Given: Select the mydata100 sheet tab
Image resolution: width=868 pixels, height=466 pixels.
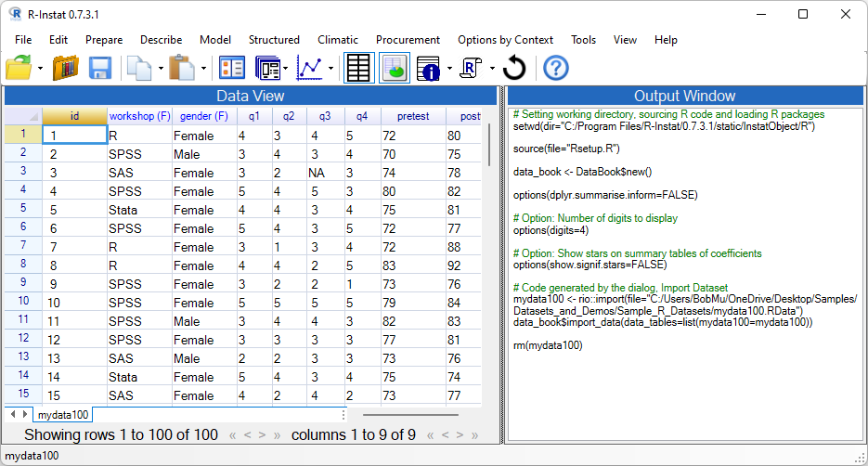Looking at the screenshot, I should click(62, 415).
